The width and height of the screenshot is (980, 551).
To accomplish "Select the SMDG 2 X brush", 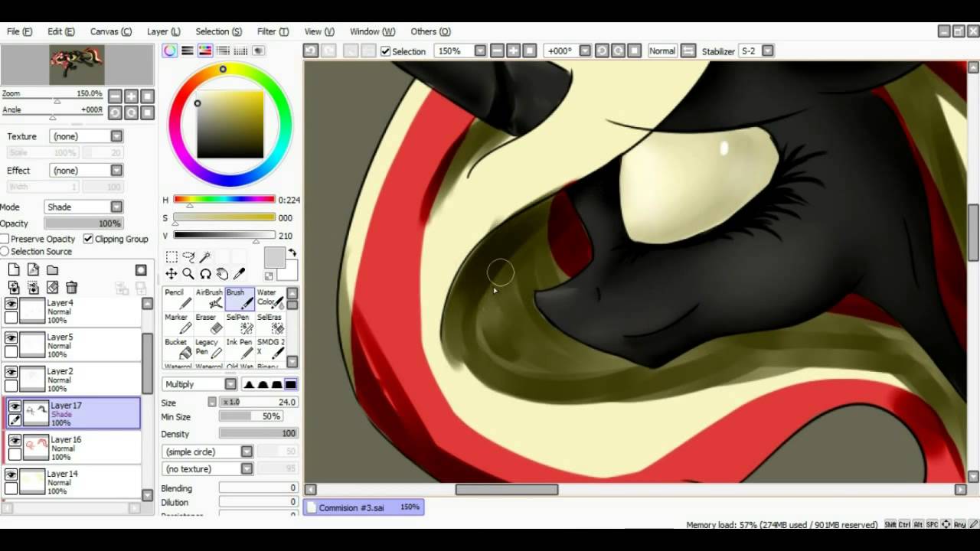I will click(270, 349).
